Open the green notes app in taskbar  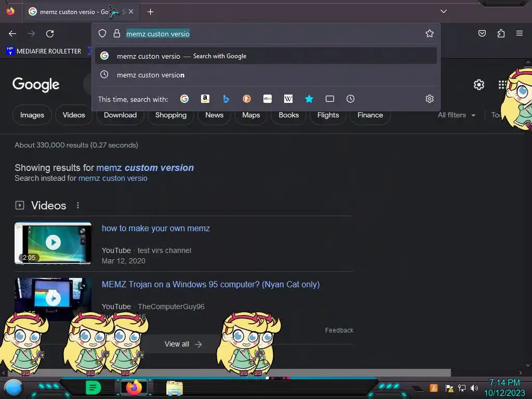point(93,388)
